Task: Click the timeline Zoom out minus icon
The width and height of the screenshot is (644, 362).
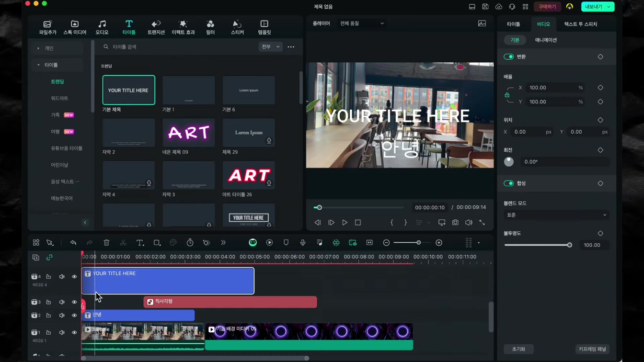Action: coord(386,243)
